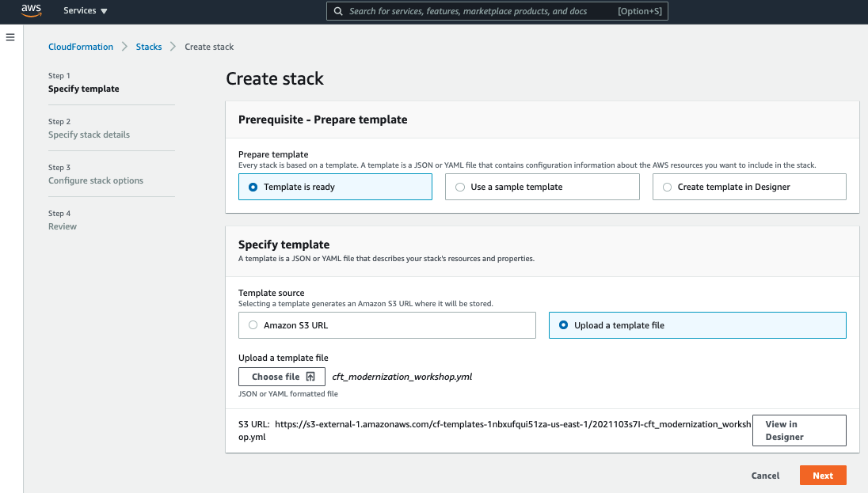868x493 pixels.
Task: Select Amazon S3 URL template source
Action: click(x=387, y=325)
